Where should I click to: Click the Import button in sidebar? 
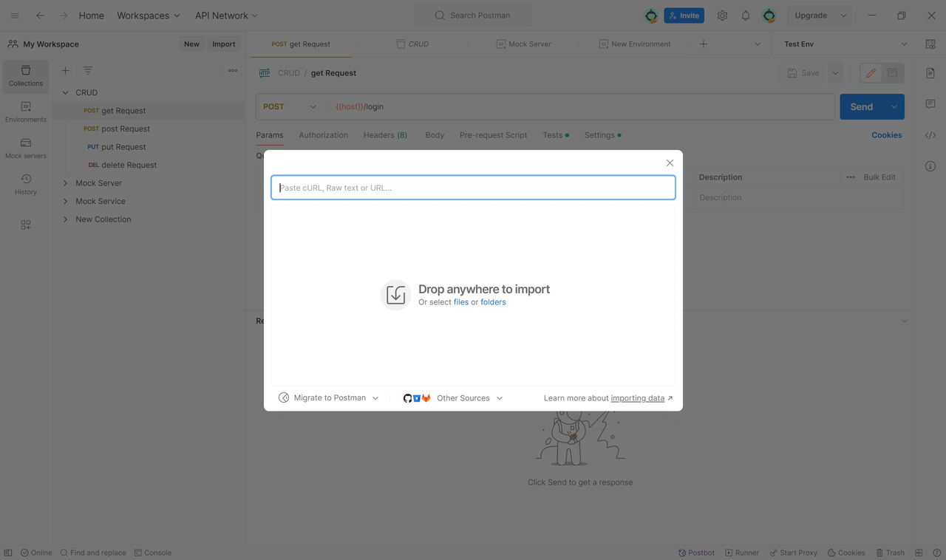223,44
